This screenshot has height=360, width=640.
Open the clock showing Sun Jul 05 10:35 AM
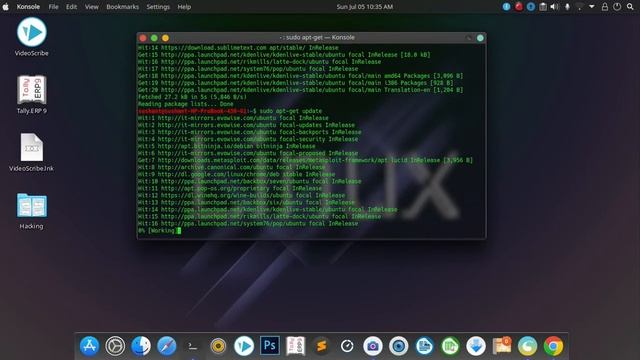click(x=364, y=7)
